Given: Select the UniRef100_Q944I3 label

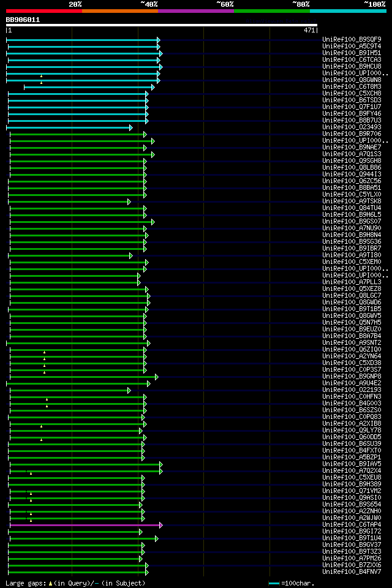Looking at the screenshot, I should [352, 175].
